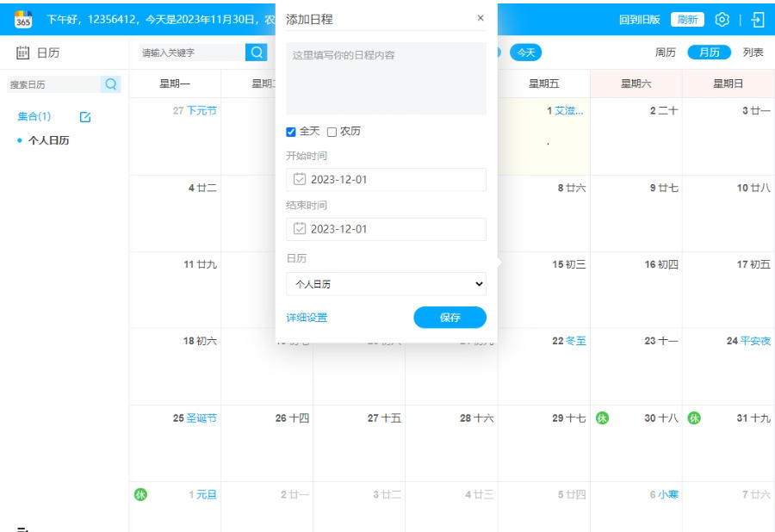The height and width of the screenshot is (532, 775).
Task: Close the 添加日程 dialog
Action: pyautogui.click(x=480, y=18)
